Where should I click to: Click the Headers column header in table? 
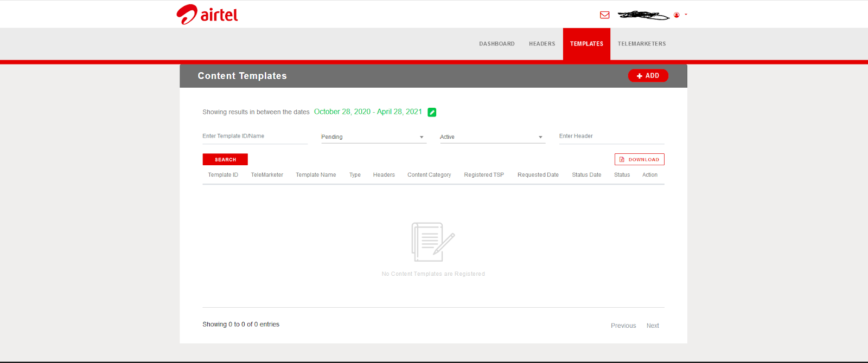point(384,175)
